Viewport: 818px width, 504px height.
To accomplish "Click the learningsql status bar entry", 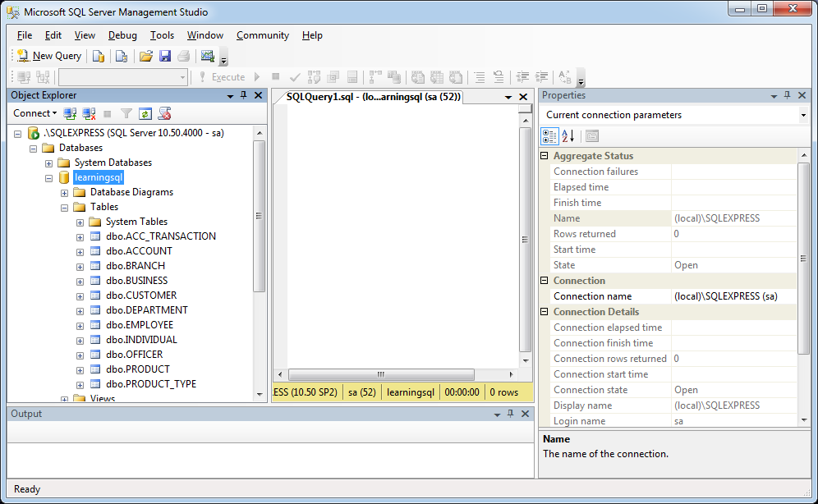I will pyautogui.click(x=410, y=392).
